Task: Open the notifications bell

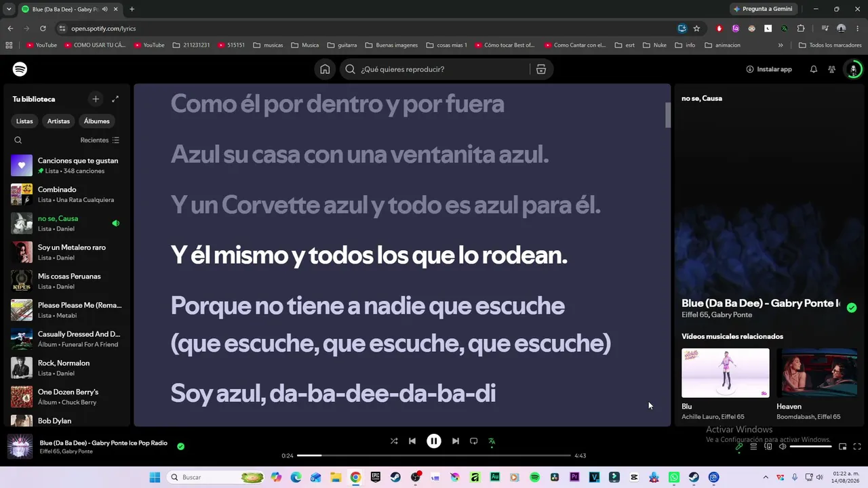Action: point(814,69)
